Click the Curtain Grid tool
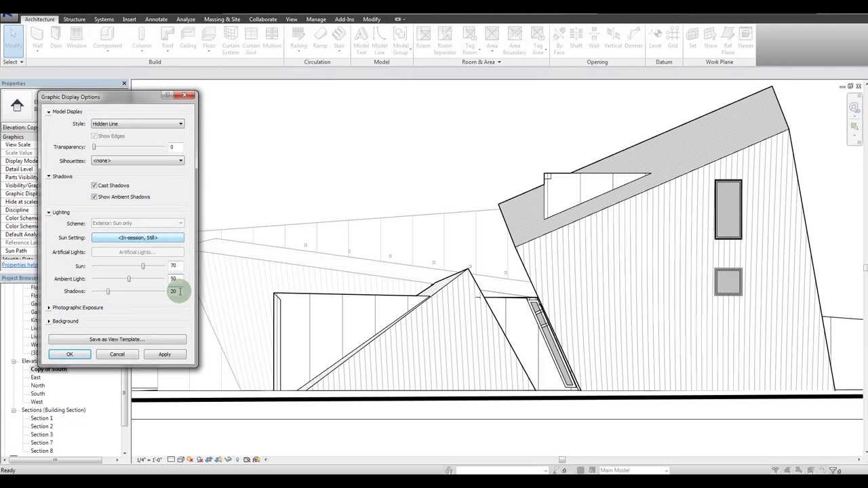 pyautogui.click(x=251, y=41)
